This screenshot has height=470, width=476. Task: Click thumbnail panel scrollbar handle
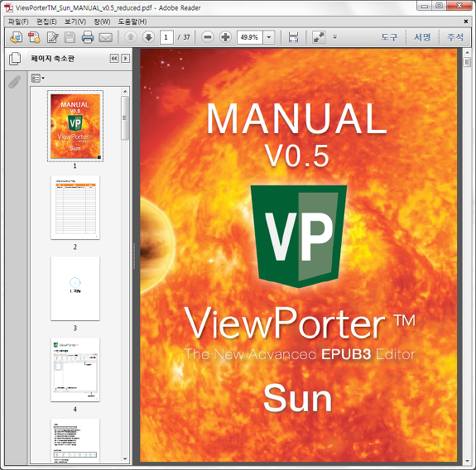click(x=125, y=118)
